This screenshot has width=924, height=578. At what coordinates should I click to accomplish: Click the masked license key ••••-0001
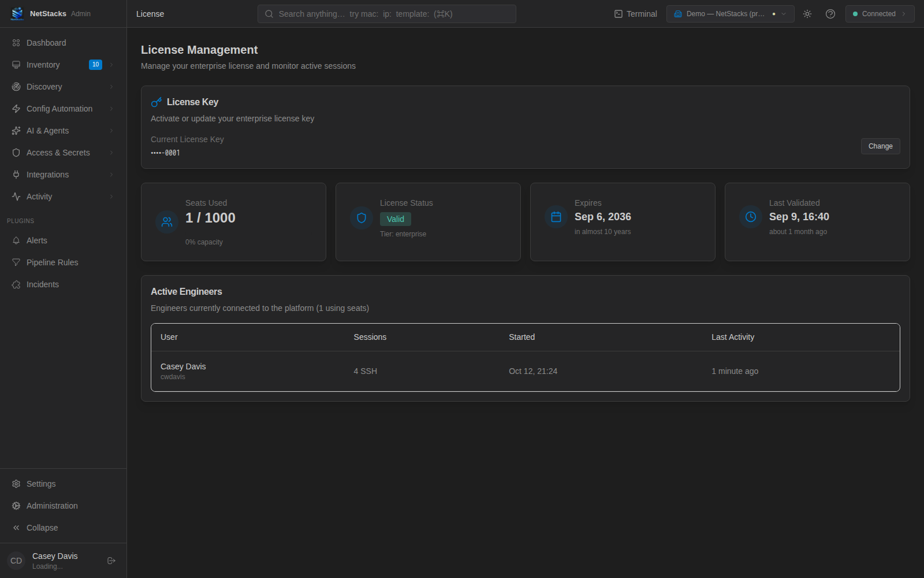tap(165, 153)
